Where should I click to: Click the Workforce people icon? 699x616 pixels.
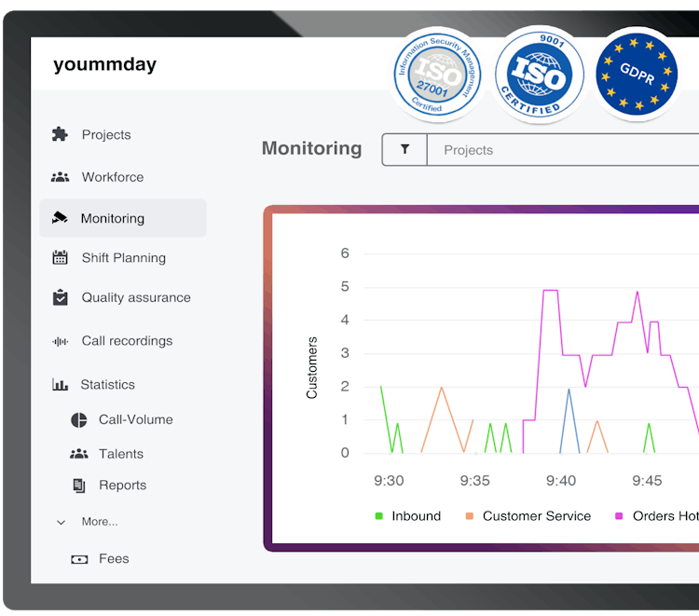pos(60,177)
